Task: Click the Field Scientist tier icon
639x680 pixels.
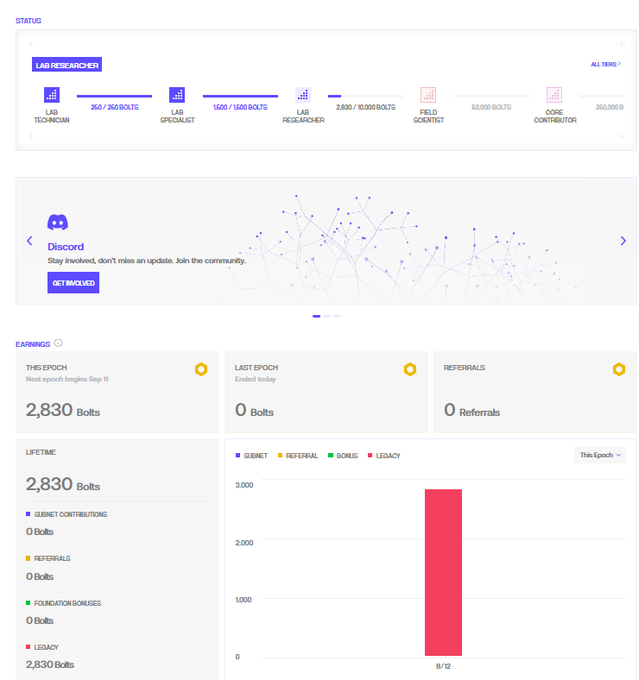Action: 428,95
